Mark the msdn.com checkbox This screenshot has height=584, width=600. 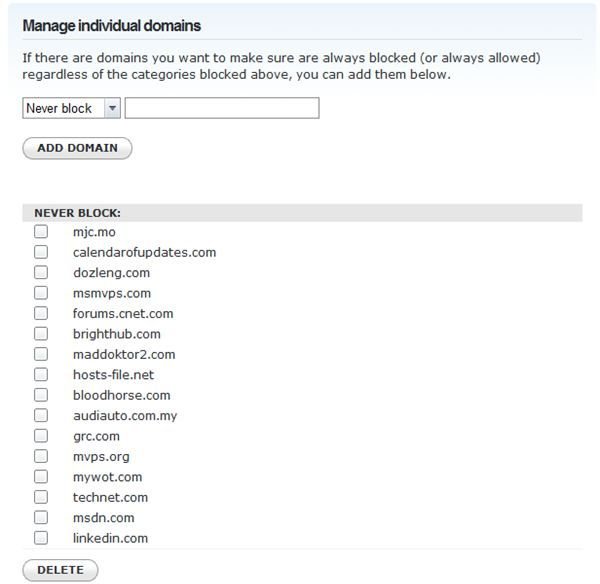[41, 517]
